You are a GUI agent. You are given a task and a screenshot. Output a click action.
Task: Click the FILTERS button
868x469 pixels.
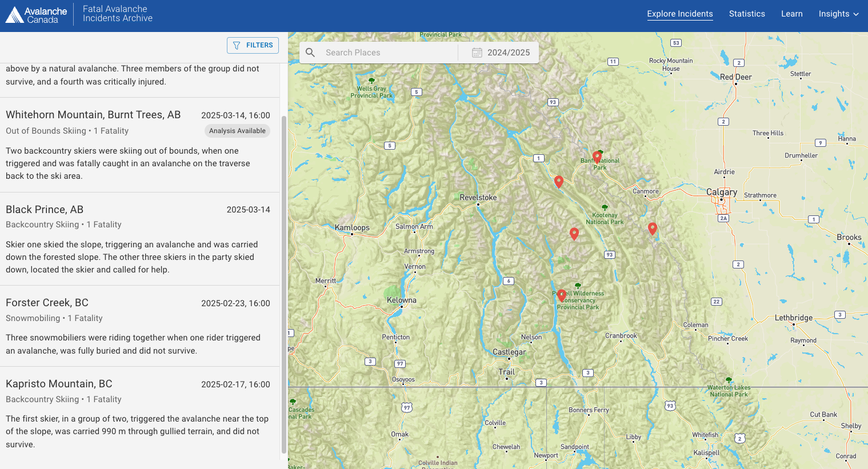point(253,45)
